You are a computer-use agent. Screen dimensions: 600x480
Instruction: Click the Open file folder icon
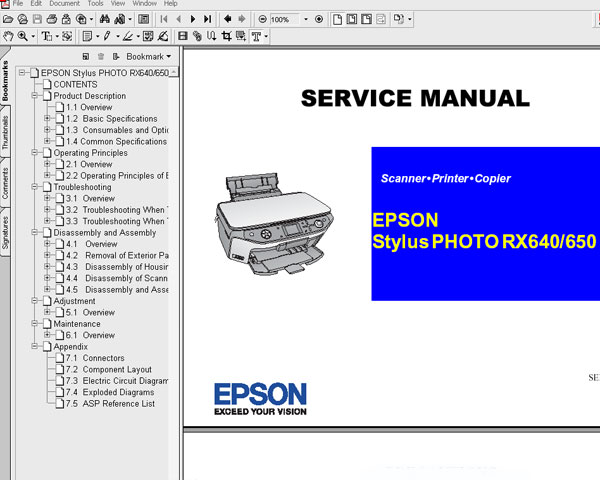[x=8, y=19]
